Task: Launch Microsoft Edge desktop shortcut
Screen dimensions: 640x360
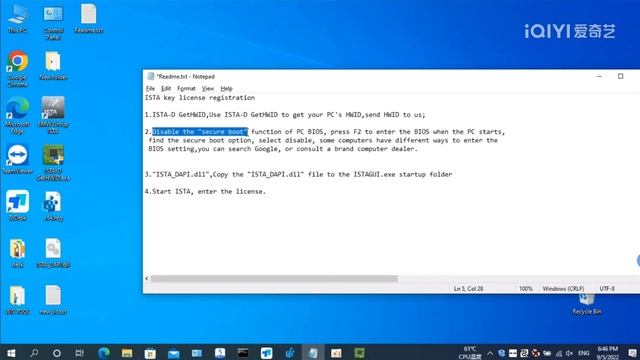Action: [18, 116]
